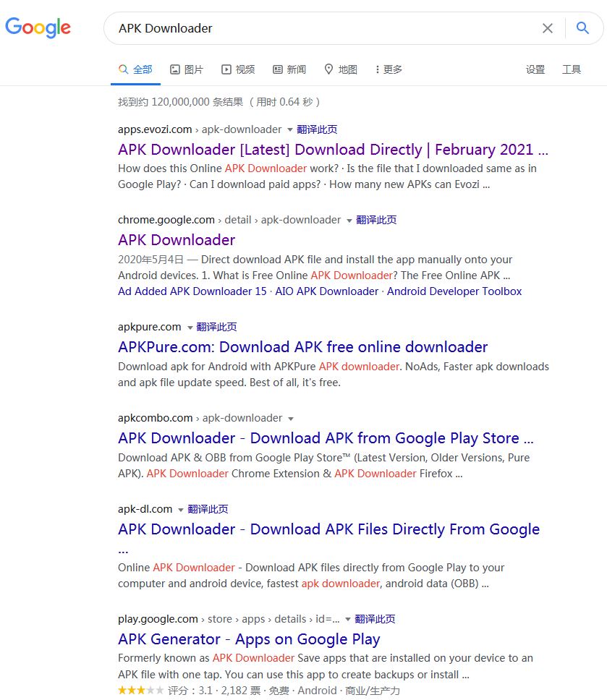Switch to the 视频 (Videos) tab
607x700 pixels.
(238, 69)
